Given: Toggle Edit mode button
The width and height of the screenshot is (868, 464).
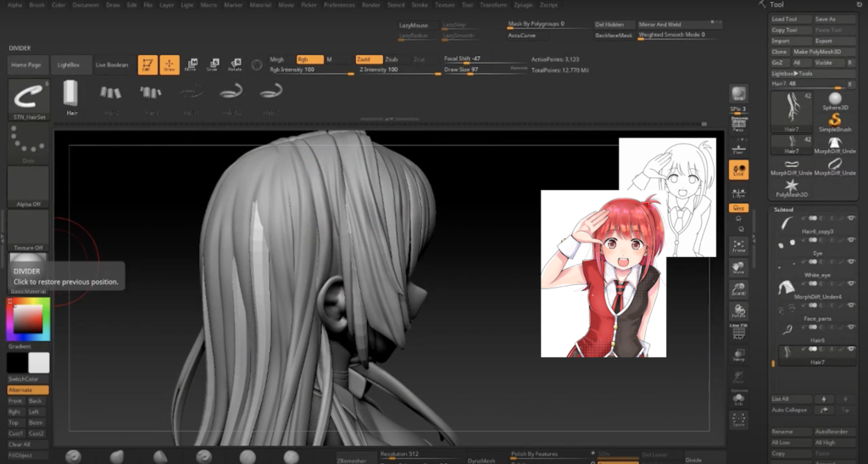Looking at the screenshot, I should 147,64.
